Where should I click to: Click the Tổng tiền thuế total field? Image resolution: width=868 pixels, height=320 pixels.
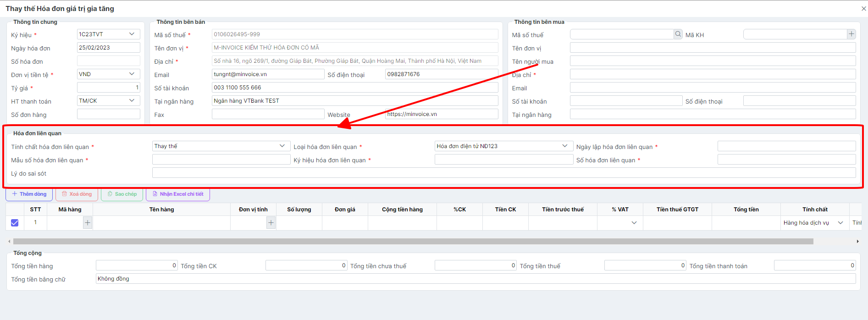tap(645, 265)
